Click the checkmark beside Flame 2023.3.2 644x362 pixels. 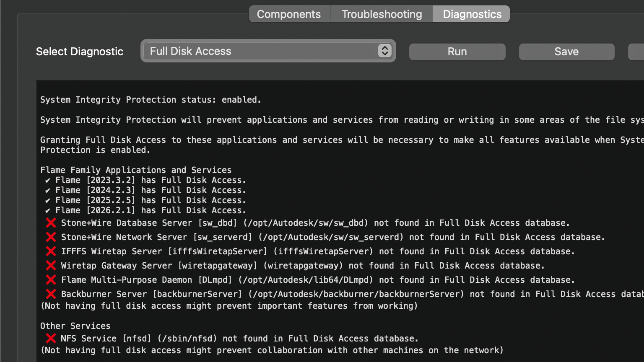click(48, 181)
